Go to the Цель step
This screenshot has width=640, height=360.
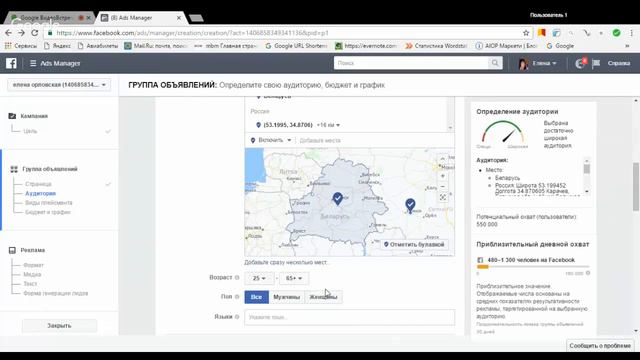30,131
